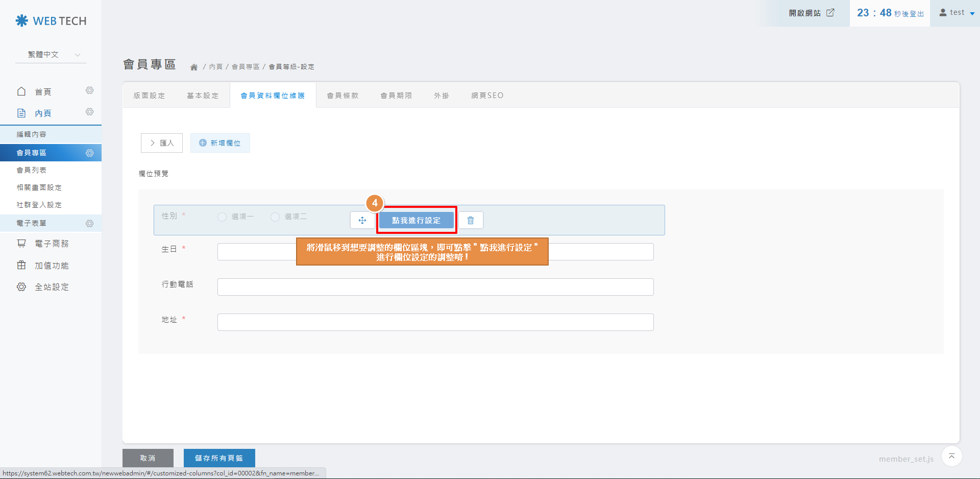Switch to the 網頁SEO tab
This screenshot has height=479, width=980.
tap(487, 95)
